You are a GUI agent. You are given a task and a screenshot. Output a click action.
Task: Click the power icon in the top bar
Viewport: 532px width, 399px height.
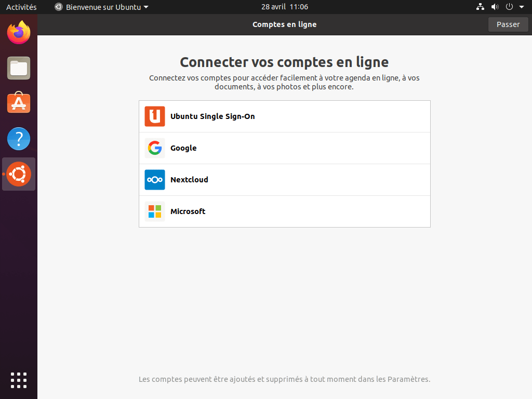coord(509,7)
